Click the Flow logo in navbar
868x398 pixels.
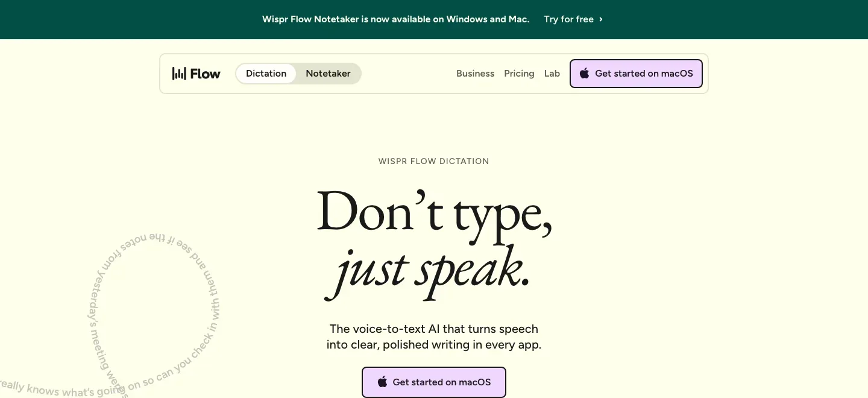click(196, 74)
